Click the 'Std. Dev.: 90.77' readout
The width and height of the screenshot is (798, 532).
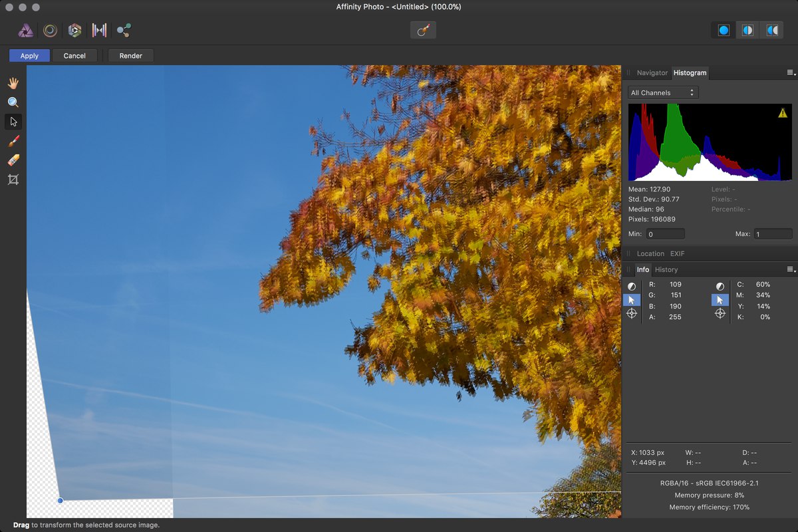coord(654,199)
